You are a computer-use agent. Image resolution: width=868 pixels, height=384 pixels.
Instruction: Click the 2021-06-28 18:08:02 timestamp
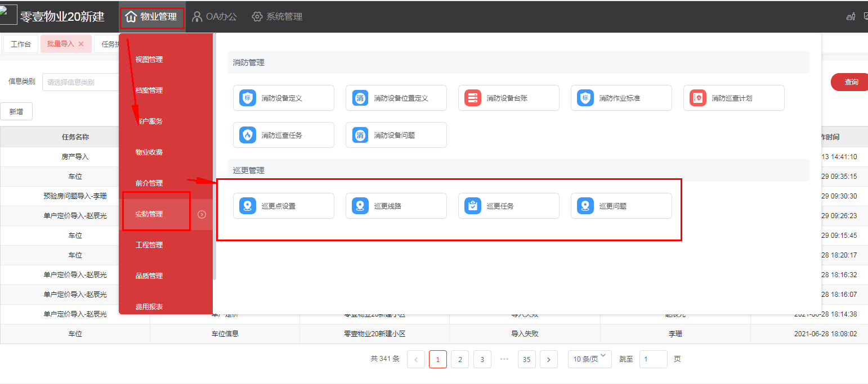tap(826, 334)
